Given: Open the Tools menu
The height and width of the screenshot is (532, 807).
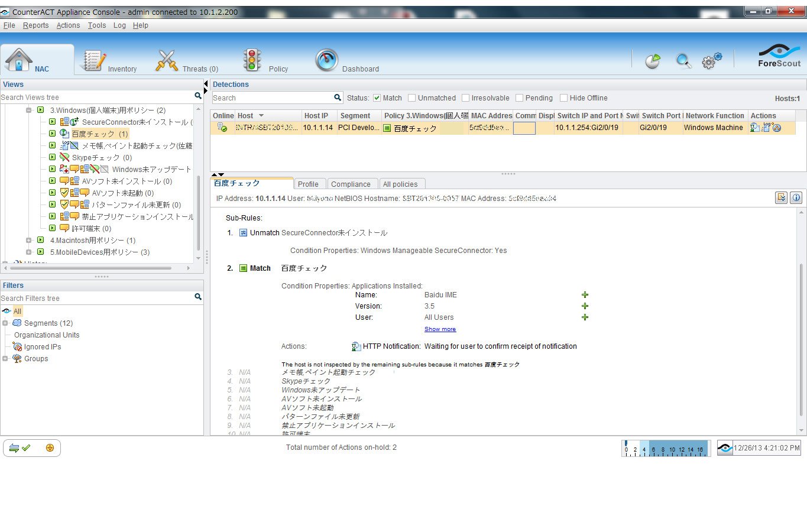Looking at the screenshot, I should [x=97, y=25].
